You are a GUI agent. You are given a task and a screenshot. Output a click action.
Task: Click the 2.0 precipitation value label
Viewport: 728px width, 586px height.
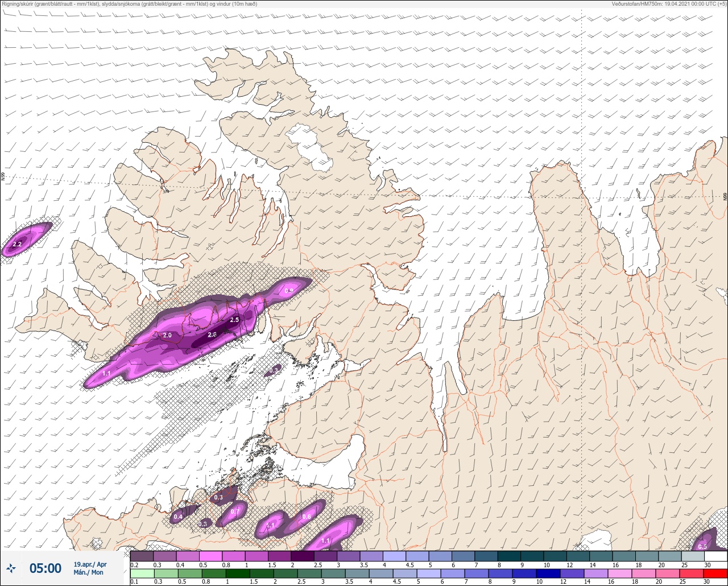[167, 335]
